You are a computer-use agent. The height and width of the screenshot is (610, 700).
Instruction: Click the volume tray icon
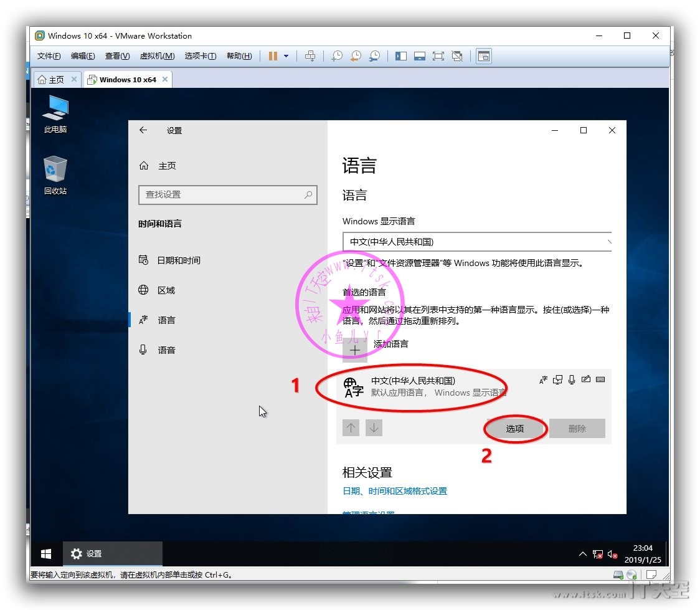click(x=613, y=554)
